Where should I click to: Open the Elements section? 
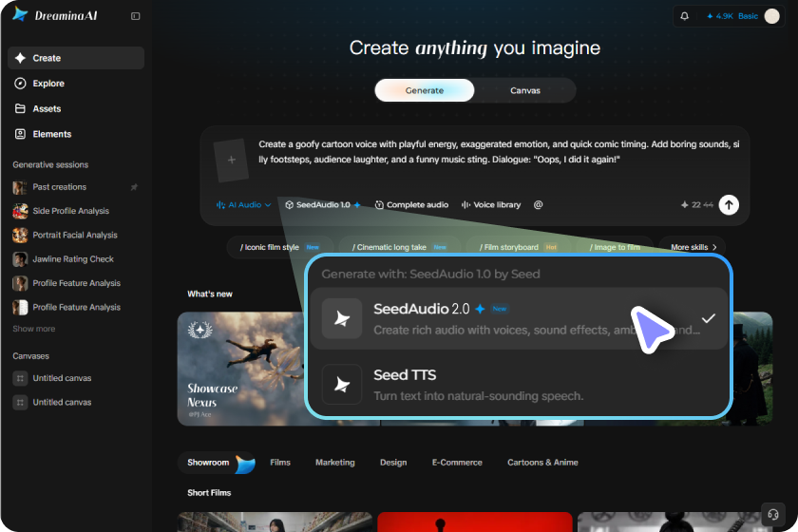tap(76, 134)
